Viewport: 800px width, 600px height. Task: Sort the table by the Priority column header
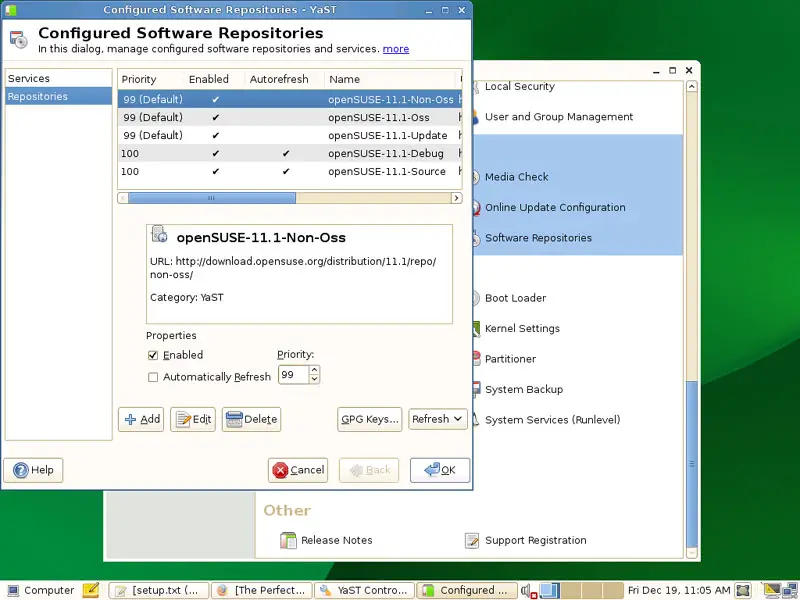[151, 79]
